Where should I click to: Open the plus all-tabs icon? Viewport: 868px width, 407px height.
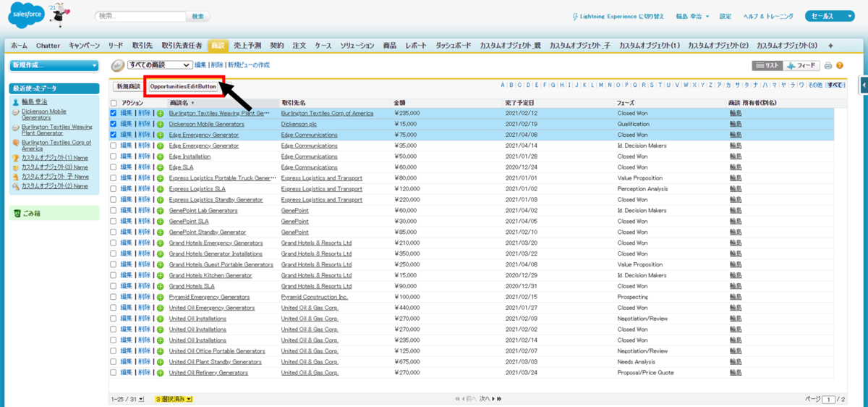830,45
